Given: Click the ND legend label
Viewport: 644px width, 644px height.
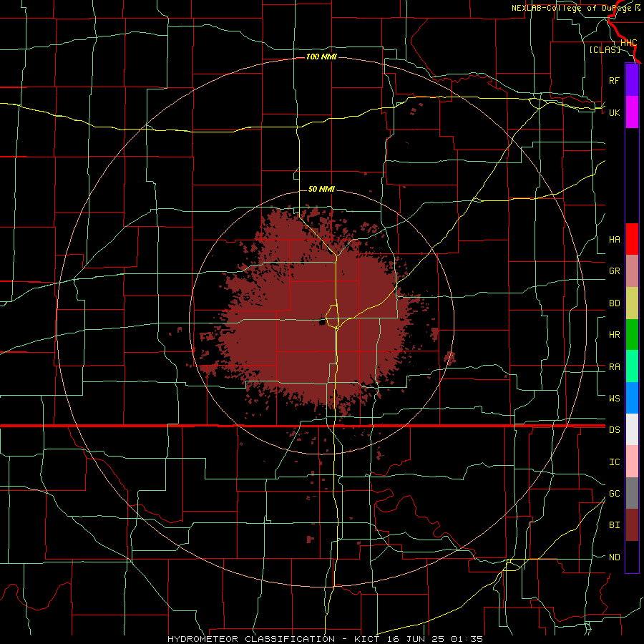Looking at the screenshot, I should [x=614, y=557].
